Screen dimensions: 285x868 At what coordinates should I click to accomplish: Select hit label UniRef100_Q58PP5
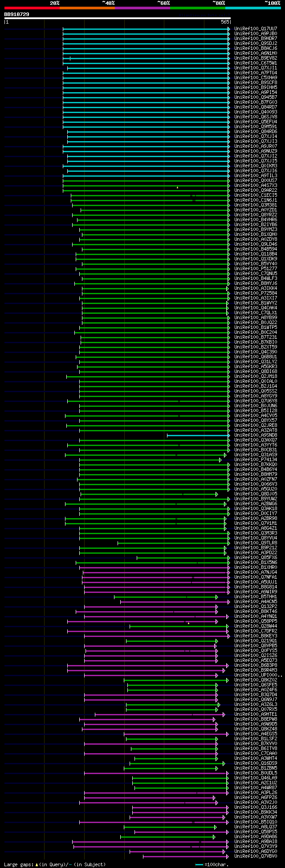(x=256, y=621)
